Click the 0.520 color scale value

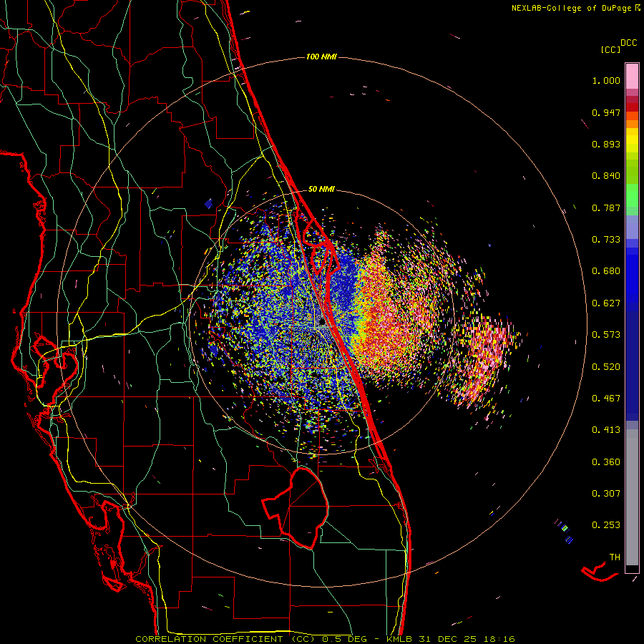pos(606,367)
